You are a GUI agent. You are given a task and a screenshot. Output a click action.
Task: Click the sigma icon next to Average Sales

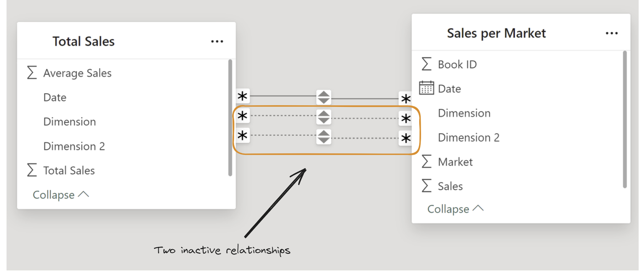pos(32,73)
